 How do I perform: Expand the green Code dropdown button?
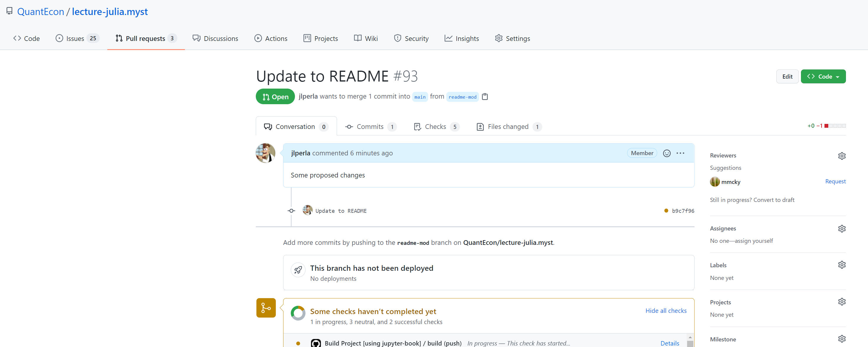click(x=823, y=77)
